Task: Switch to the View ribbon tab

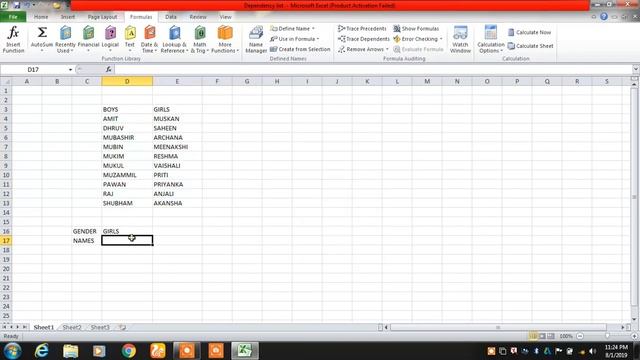Action: 225,17
